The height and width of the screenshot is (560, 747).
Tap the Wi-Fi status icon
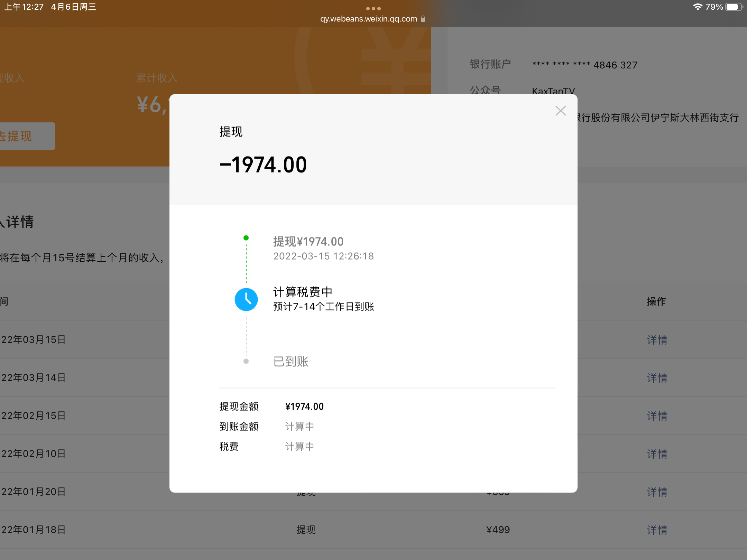698,7
